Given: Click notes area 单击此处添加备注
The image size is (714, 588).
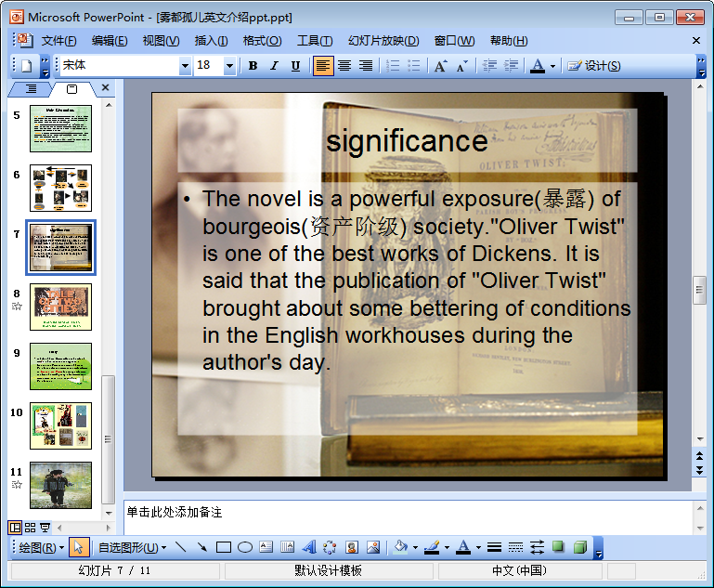Looking at the screenshot, I should point(408,517).
